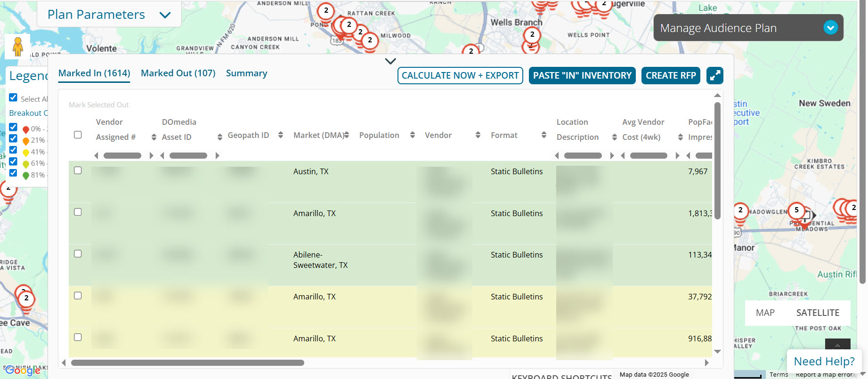Click cluster marker 5 on map
The width and height of the screenshot is (868, 379).
tap(796, 210)
